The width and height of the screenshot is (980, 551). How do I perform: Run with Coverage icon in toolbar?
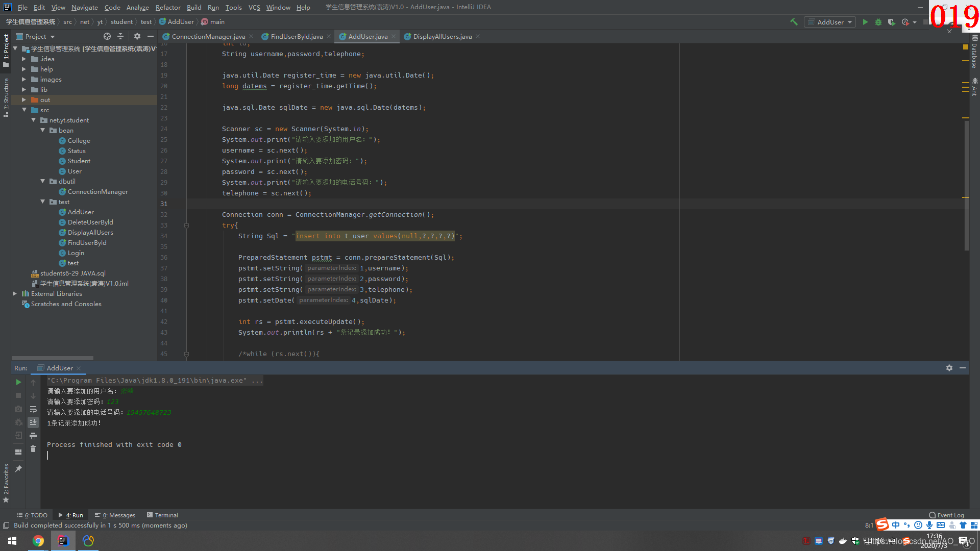[892, 22]
